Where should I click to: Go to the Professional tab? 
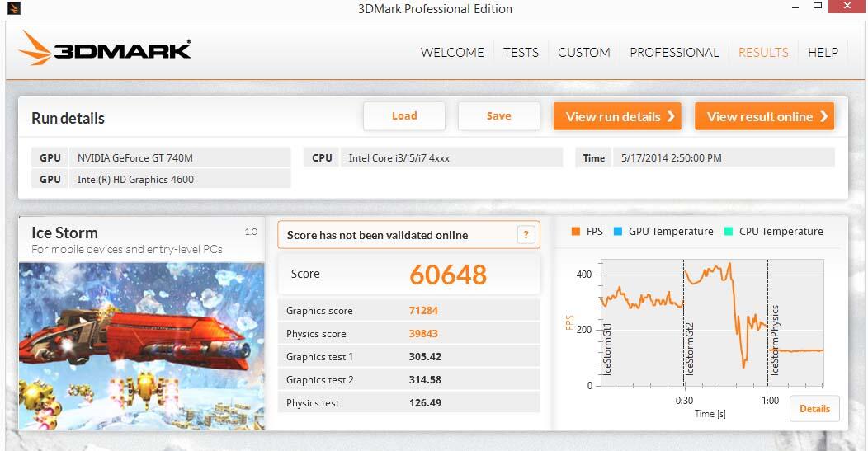674,52
